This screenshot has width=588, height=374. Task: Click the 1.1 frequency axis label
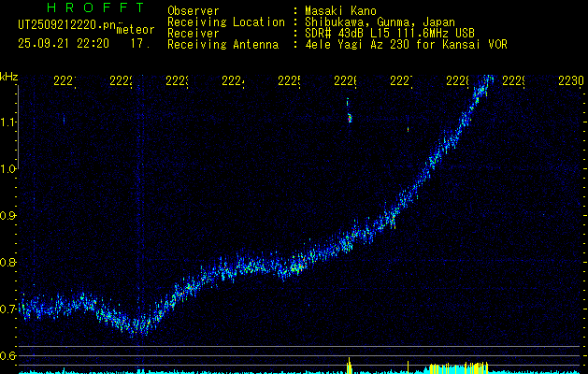[7, 122]
